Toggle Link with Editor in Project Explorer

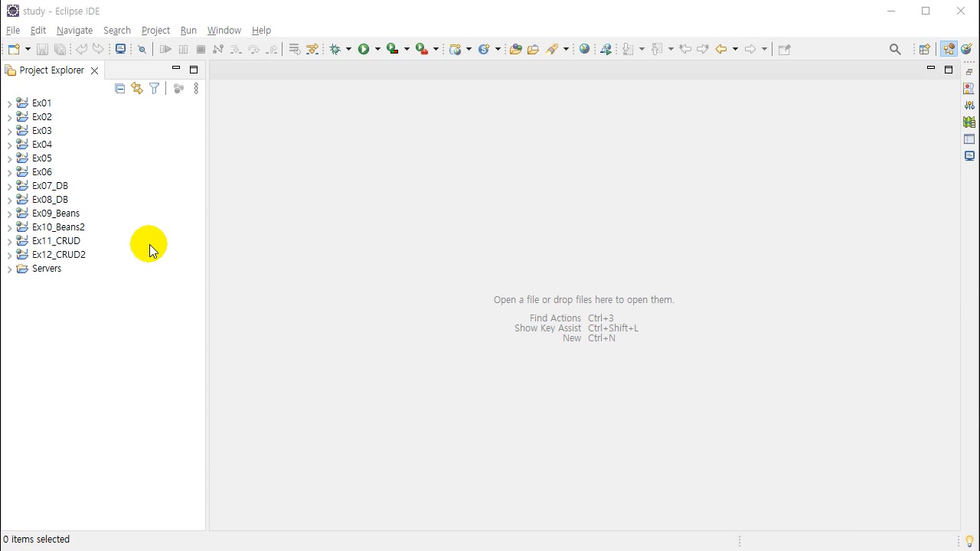click(x=137, y=89)
